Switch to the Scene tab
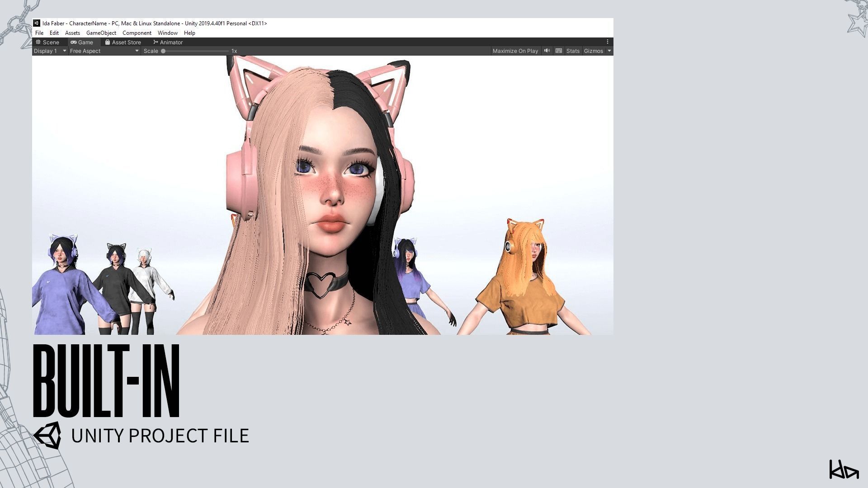Viewport: 868px width, 488px height. 48,42
